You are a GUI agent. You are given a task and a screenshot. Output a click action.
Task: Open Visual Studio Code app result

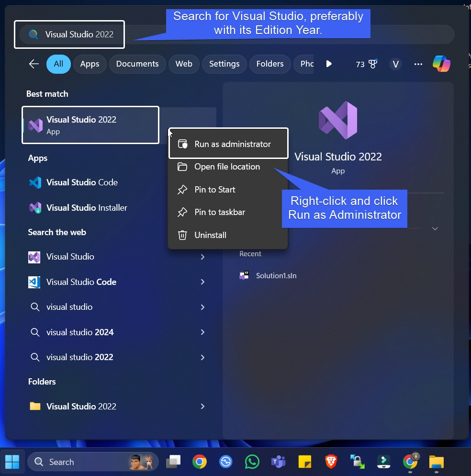[82, 182]
